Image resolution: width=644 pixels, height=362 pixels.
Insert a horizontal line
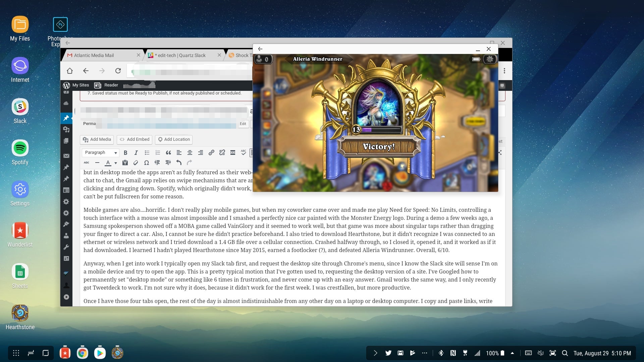97,163
